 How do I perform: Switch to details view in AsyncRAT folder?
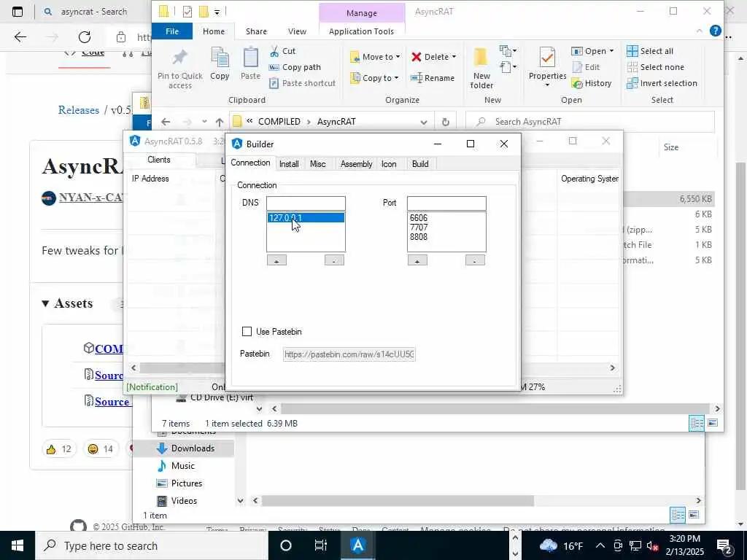pos(697,423)
